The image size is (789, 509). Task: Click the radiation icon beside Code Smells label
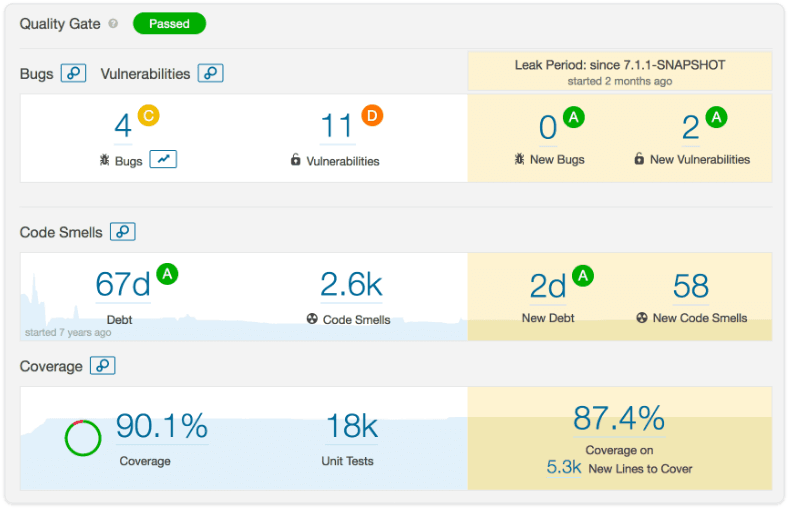click(312, 318)
